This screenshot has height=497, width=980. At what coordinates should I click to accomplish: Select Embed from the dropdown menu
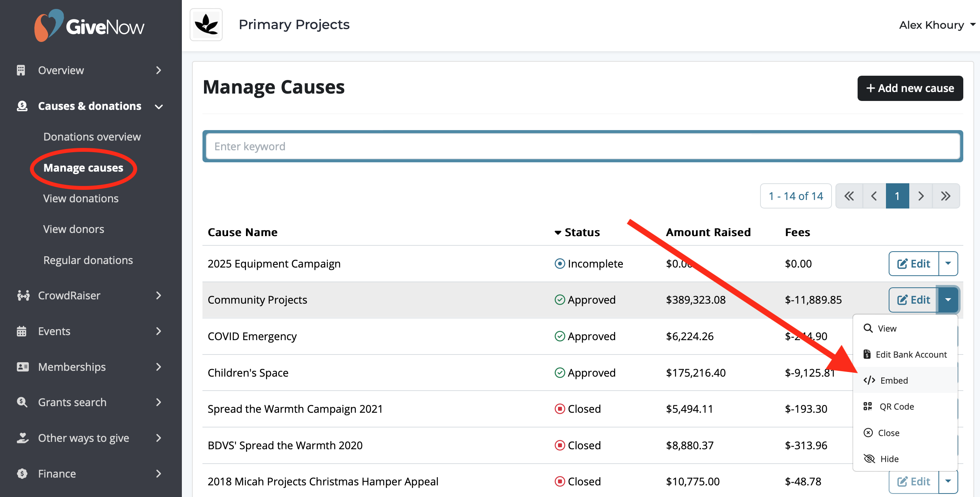coord(894,381)
